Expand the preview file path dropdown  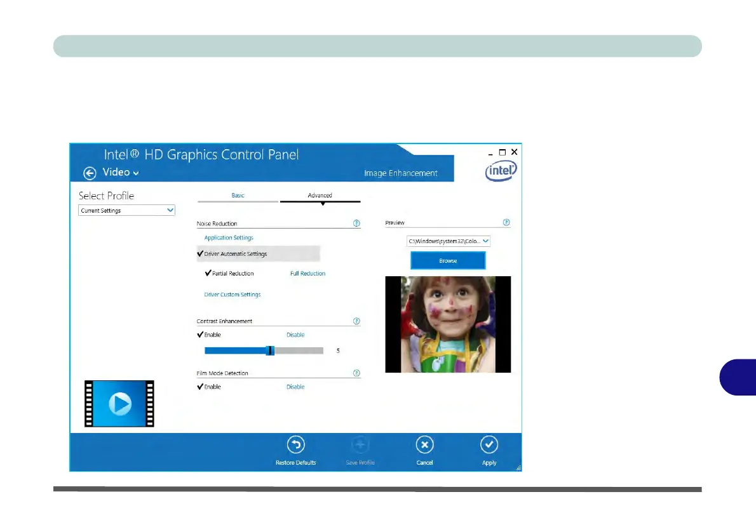485,241
